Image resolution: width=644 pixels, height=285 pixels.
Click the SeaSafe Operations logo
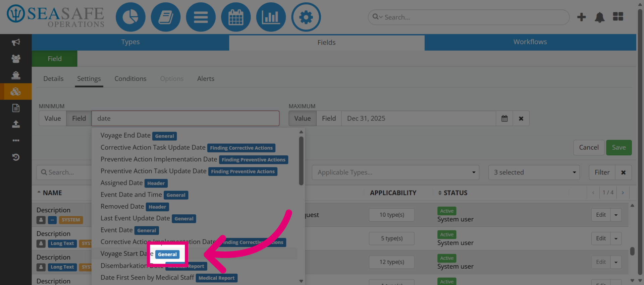(x=56, y=16)
